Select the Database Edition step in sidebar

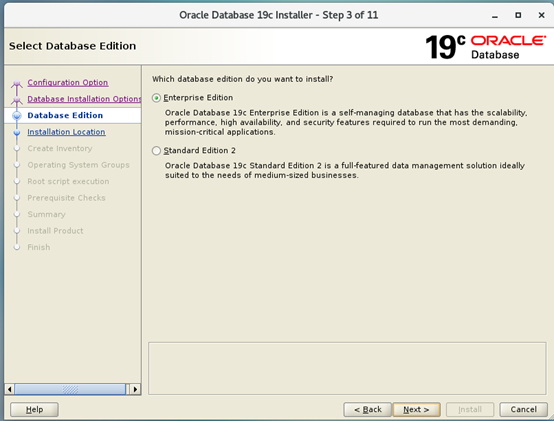[65, 115]
